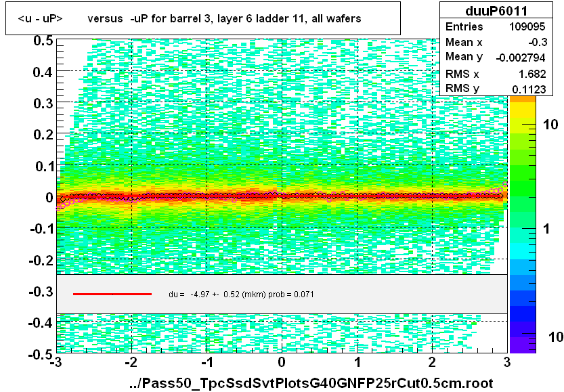564x392 pixels.
Task: Click the x-axis label -2
Action: (131, 362)
